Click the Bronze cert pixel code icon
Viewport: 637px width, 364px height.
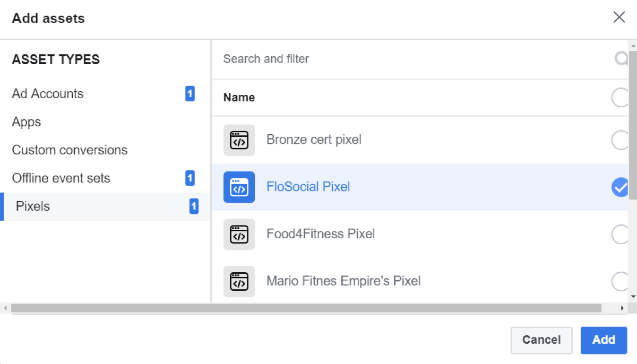[239, 140]
